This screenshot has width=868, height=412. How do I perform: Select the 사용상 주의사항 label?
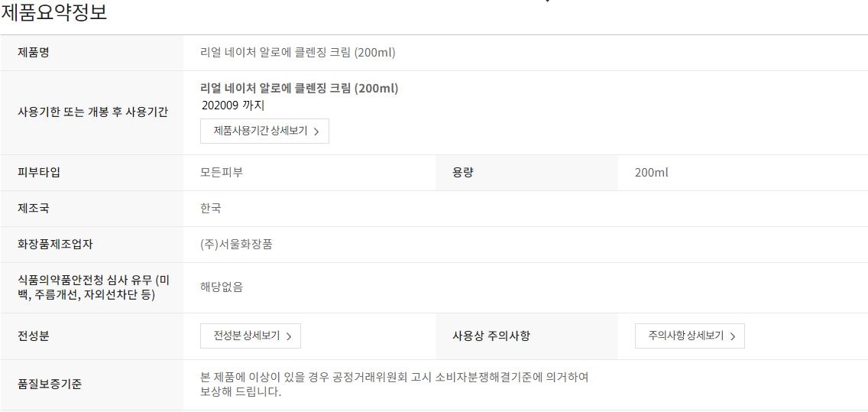tap(491, 336)
